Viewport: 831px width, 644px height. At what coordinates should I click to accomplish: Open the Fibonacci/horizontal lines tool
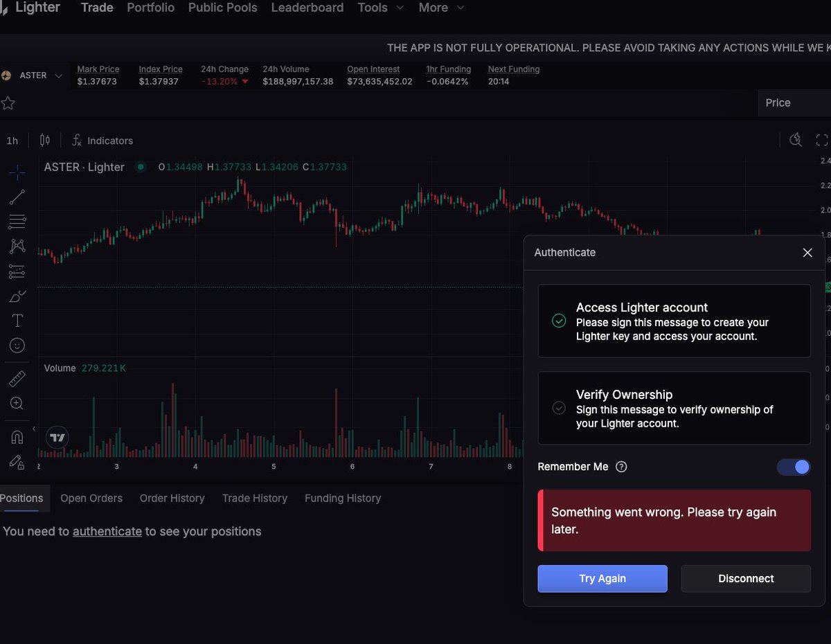point(17,222)
